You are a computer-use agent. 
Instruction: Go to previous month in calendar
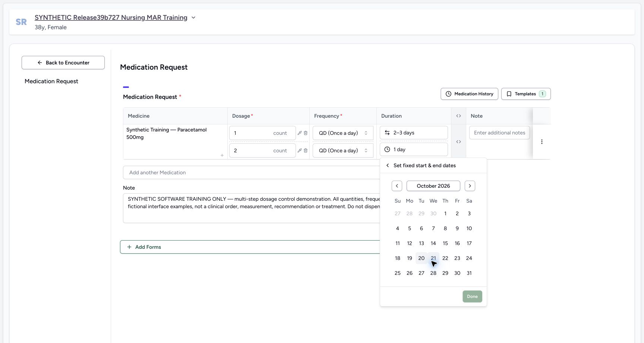coord(397,186)
